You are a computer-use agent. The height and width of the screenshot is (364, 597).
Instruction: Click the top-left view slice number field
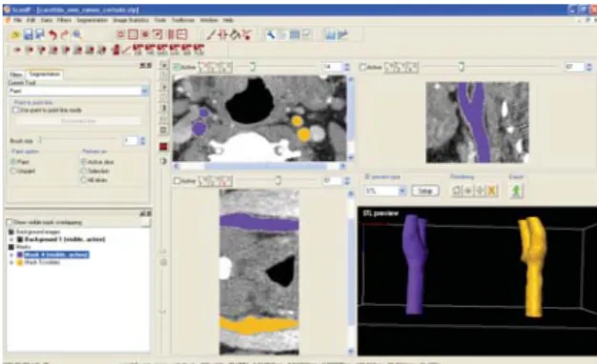(333, 67)
